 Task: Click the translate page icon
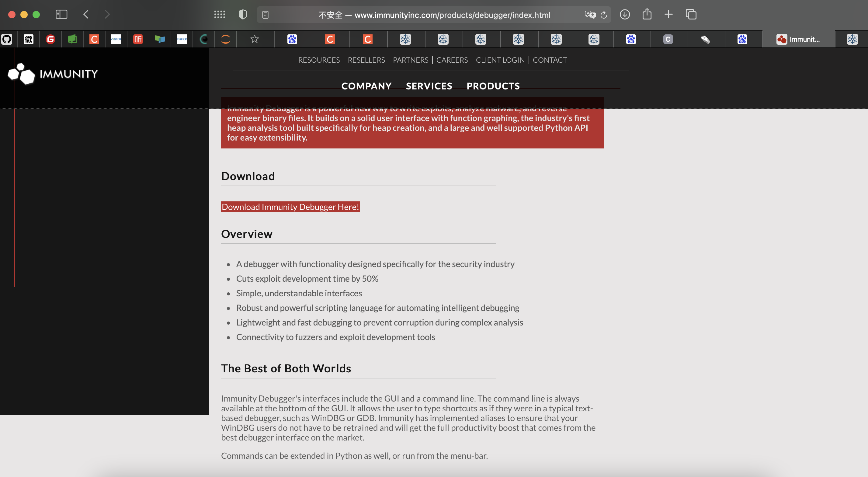point(590,15)
